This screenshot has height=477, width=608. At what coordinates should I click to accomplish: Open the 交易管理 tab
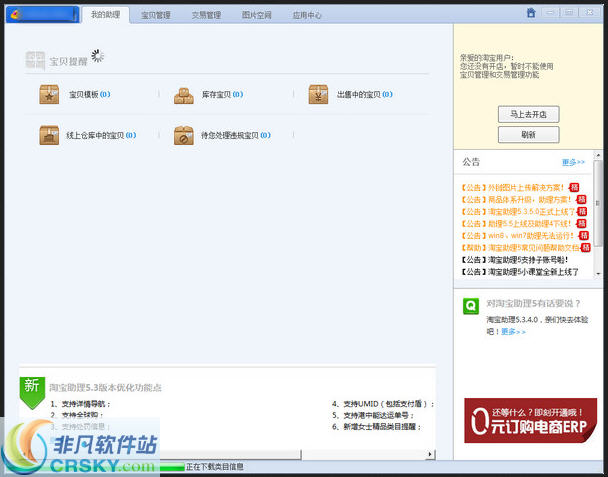[206, 15]
